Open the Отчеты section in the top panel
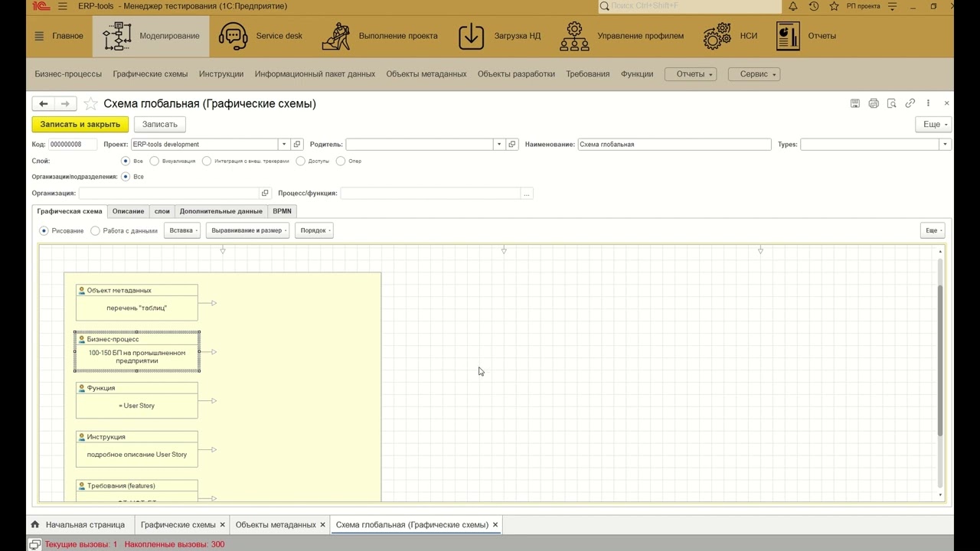Image resolution: width=980 pixels, height=551 pixels. point(805,36)
